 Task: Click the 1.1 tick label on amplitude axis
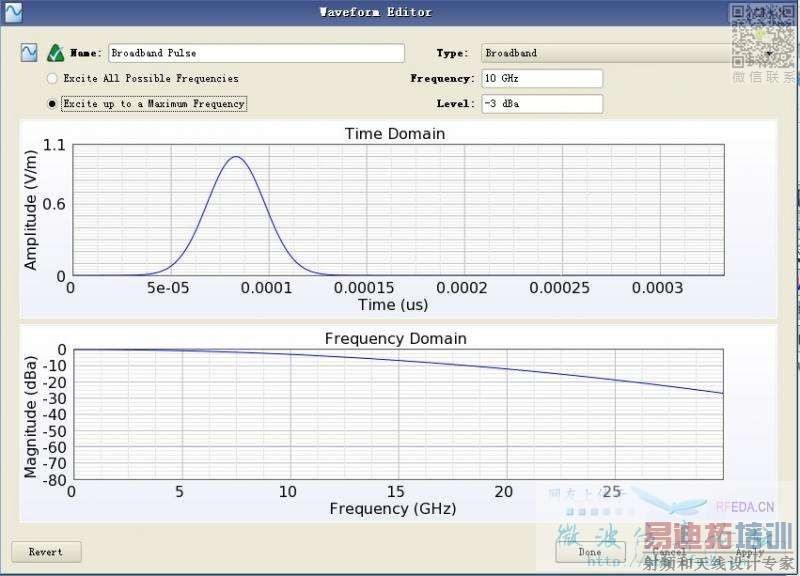click(x=54, y=145)
